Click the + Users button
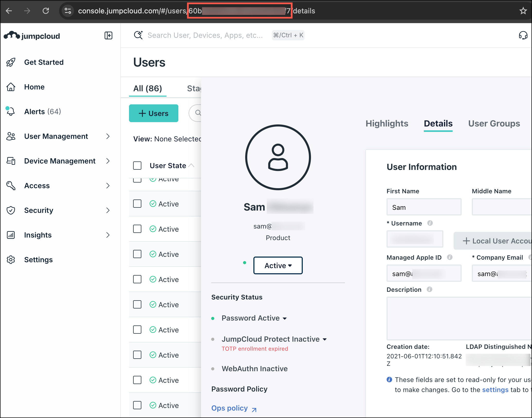This screenshot has width=532, height=418. tap(153, 113)
